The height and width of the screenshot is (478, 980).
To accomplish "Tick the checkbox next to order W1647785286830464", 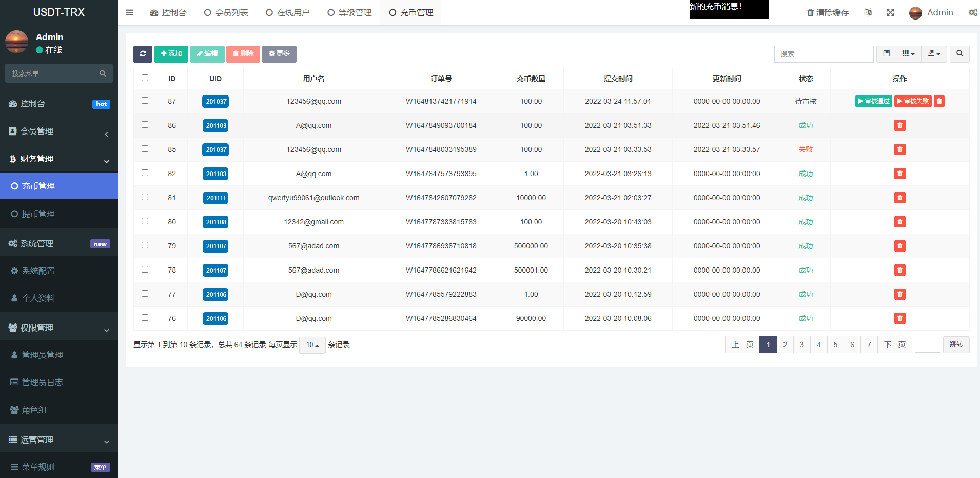I will tap(145, 317).
